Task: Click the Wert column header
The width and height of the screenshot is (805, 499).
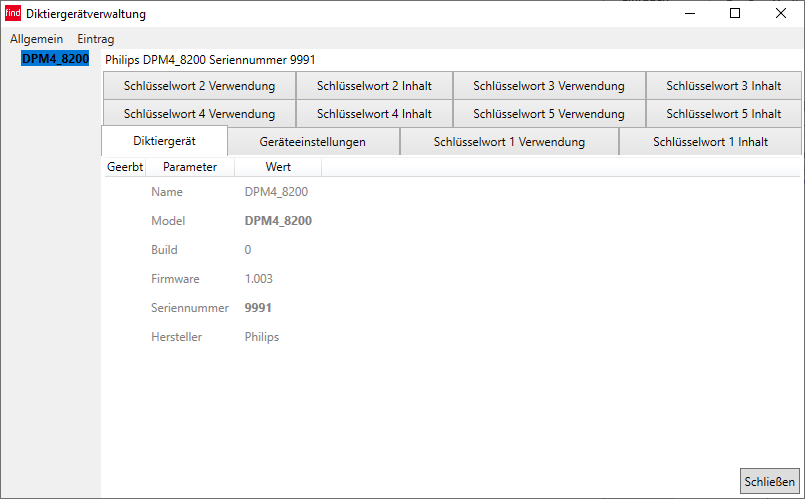Action: point(278,167)
